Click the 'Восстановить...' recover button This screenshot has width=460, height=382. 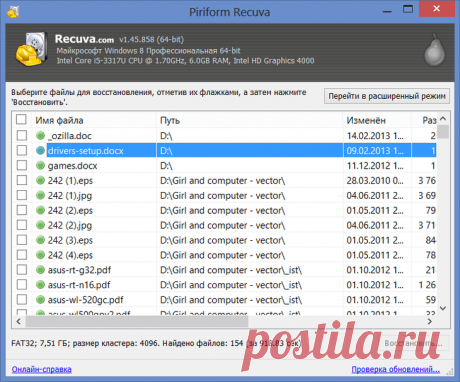coord(413,343)
